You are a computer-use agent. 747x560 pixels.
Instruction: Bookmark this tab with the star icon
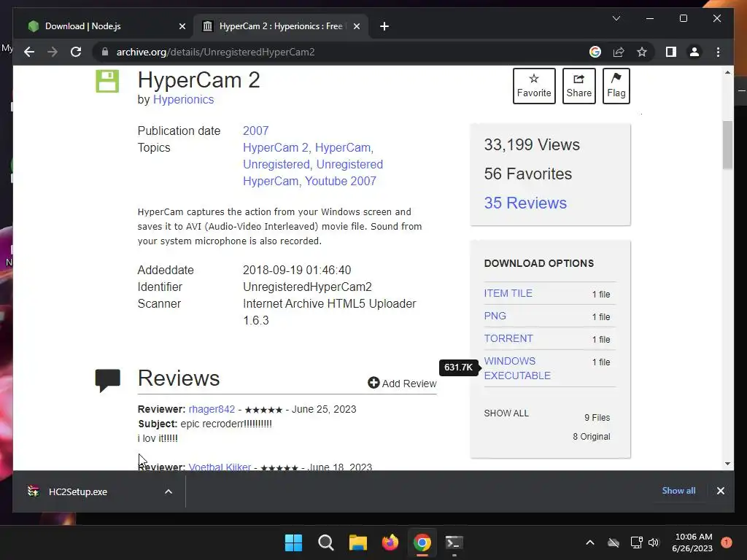point(642,52)
